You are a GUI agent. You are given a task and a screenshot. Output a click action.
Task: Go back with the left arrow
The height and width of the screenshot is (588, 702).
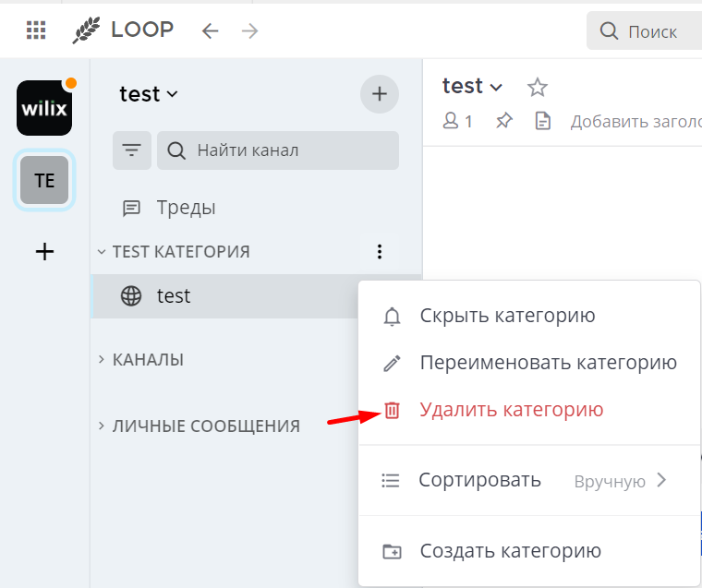[210, 30]
